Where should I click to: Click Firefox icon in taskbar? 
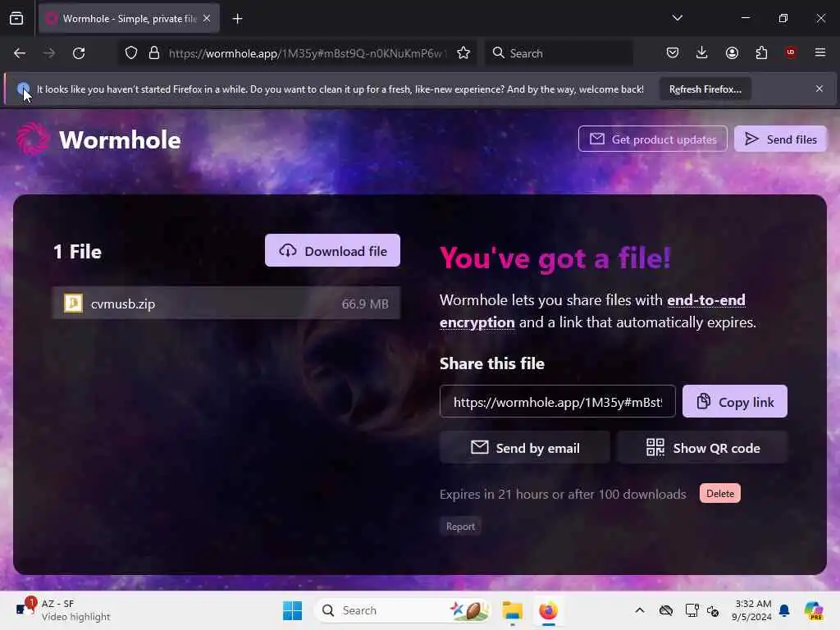click(x=548, y=610)
